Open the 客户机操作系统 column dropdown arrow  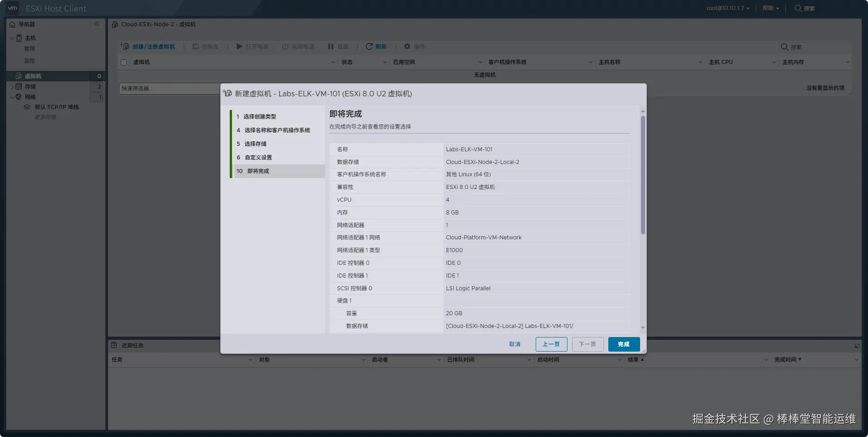(591, 62)
